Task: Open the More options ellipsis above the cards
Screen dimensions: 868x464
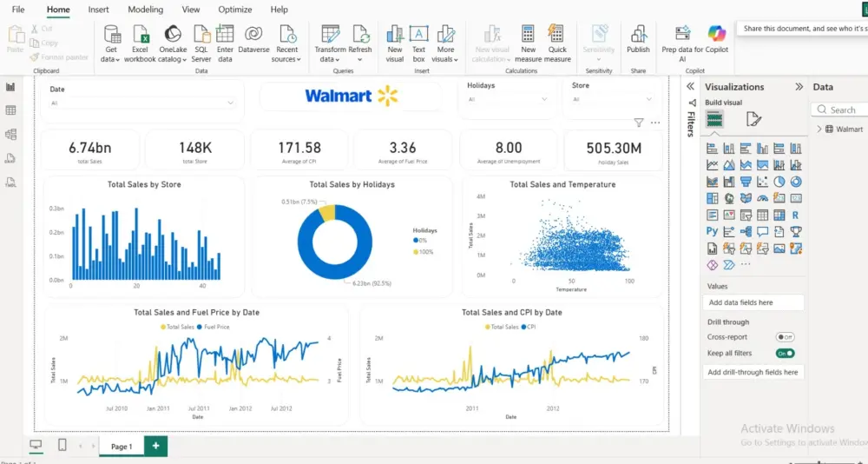Action: [x=655, y=123]
